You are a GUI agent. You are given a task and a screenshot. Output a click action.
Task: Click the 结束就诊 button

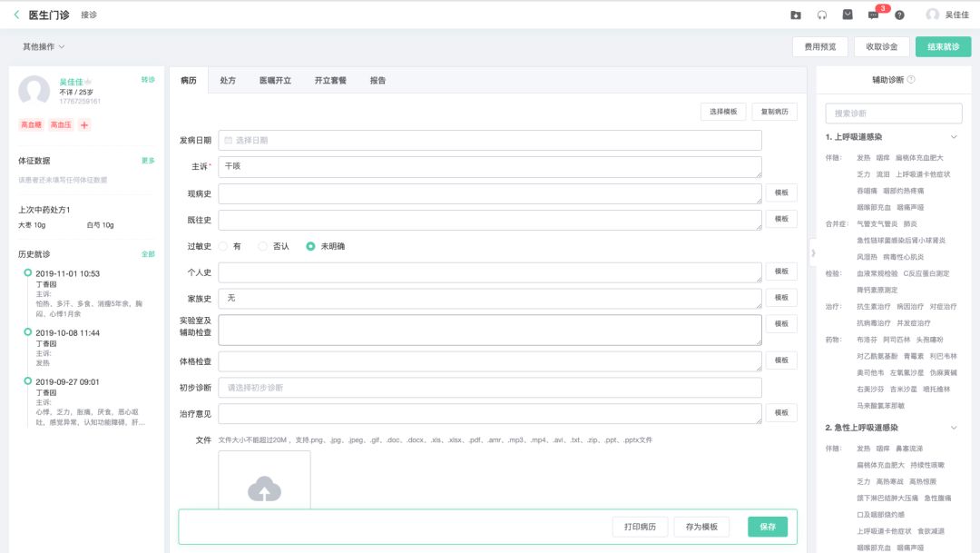[x=943, y=47]
